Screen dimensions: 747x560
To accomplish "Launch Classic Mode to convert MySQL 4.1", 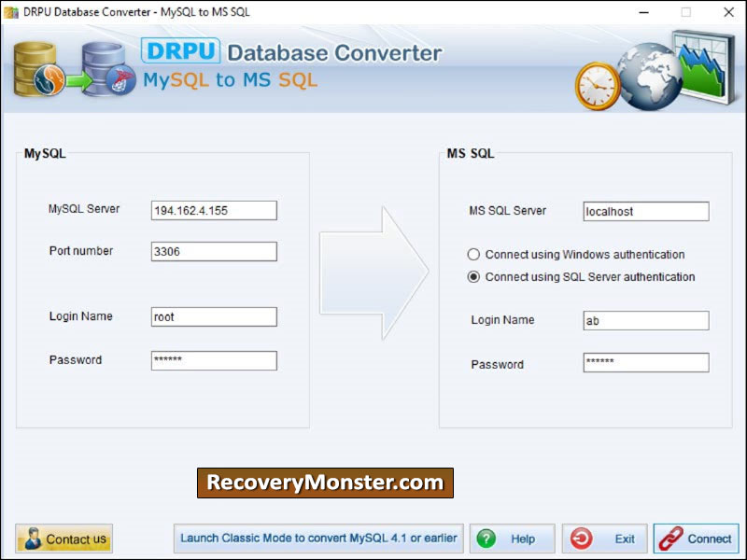I will (319, 538).
